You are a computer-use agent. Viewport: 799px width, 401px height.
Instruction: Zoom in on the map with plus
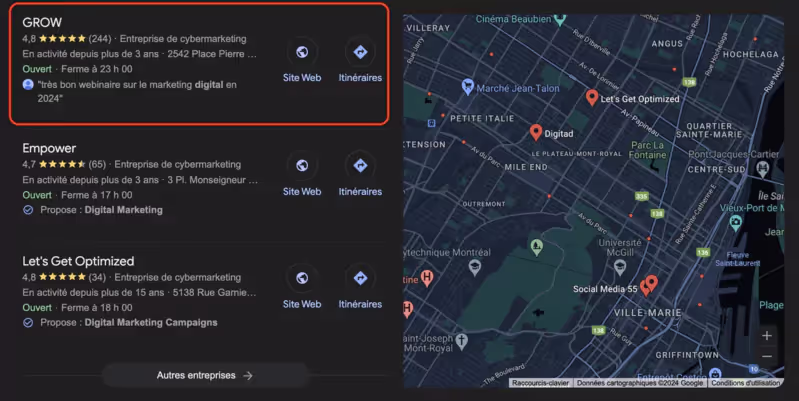click(766, 336)
